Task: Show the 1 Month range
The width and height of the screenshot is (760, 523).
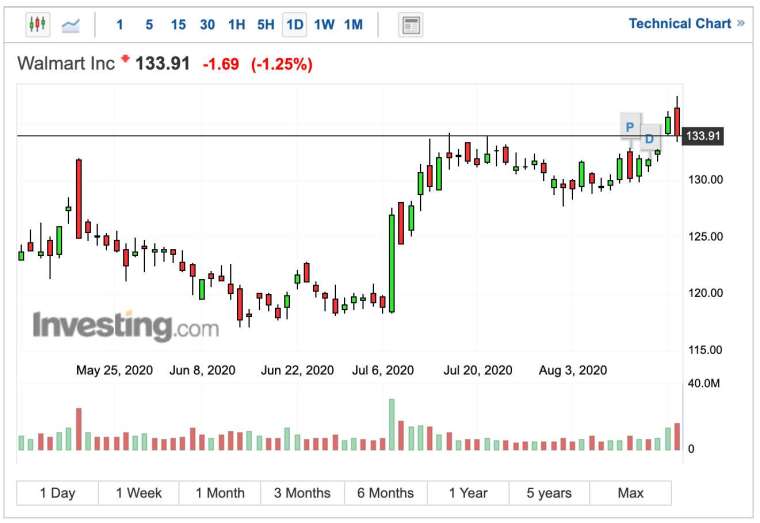Action: 220,493
